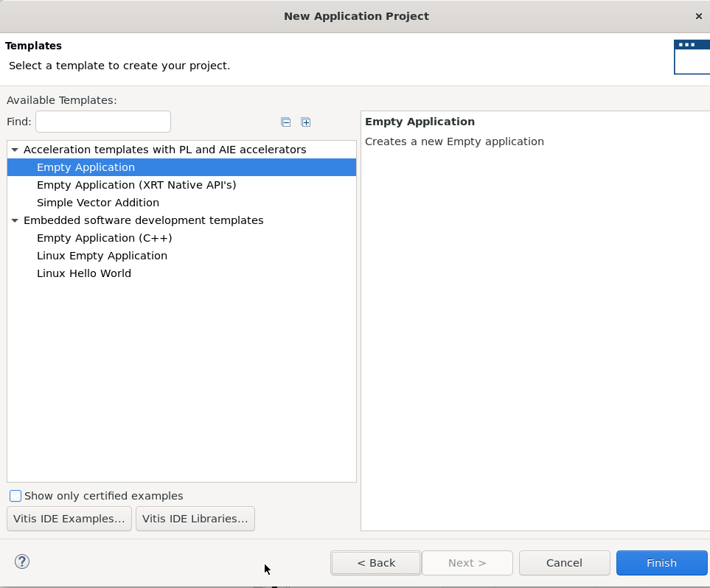Select the Empty Application template
The width and height of the screenshot is (710, 588).
coord(86,167)
